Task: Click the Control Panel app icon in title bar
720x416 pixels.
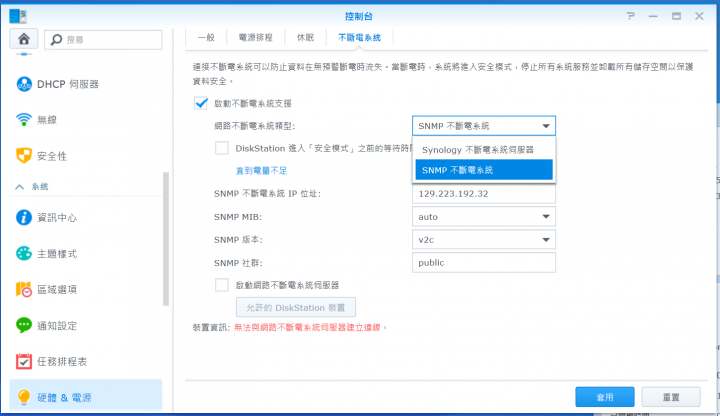Action: point(18,16)
